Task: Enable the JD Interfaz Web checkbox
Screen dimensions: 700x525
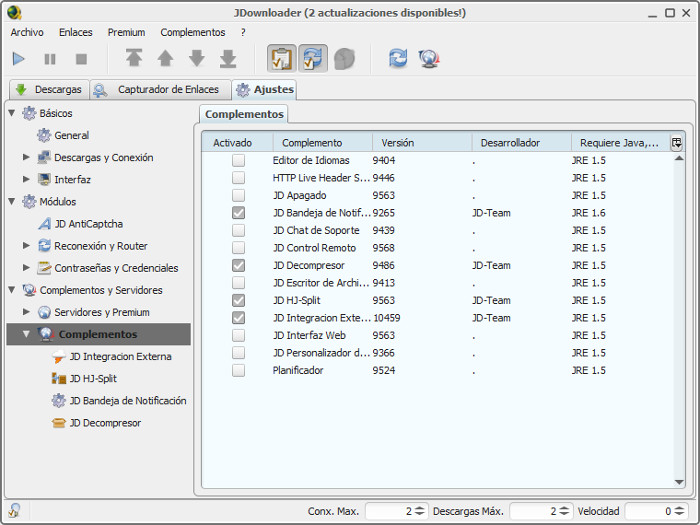Action: tap(238, 335)
